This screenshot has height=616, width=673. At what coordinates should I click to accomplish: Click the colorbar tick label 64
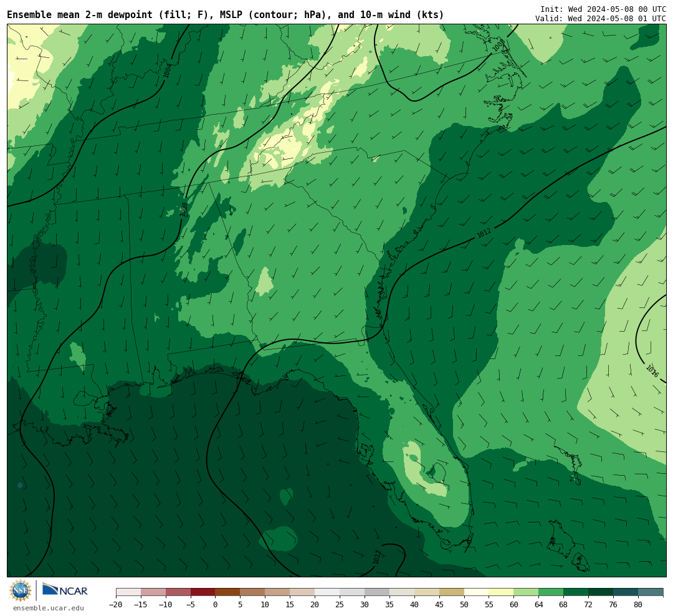pos(538,604)
